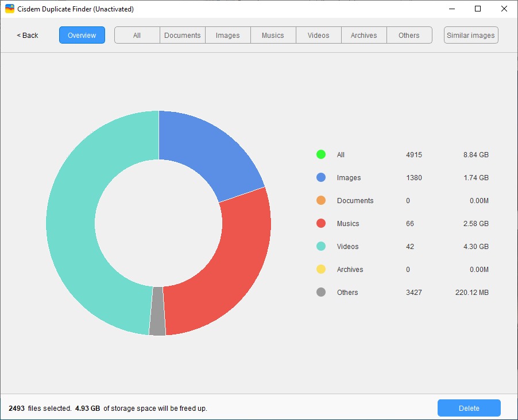Click the yellow Archives legend dot
This screenshot has width=518, height=420.
click(x=321, y=270)
